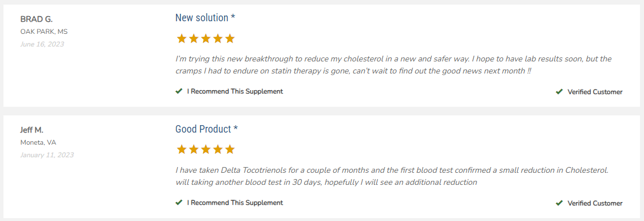This screenshot has height=221, width=644.
Task: Click the Moneta, VA location text
Action: [x=38, y=142]
